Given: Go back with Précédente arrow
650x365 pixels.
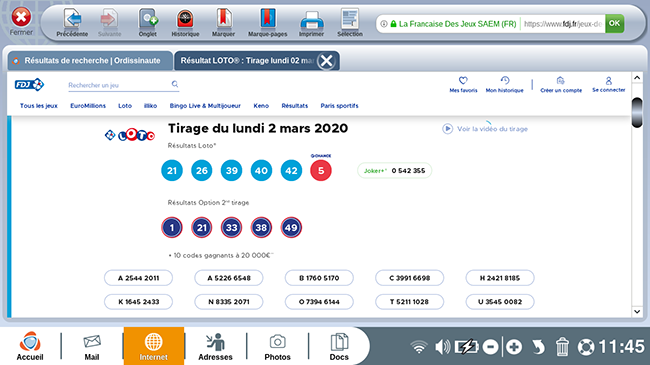Looking at the screenshot, I should pos(72,23).
